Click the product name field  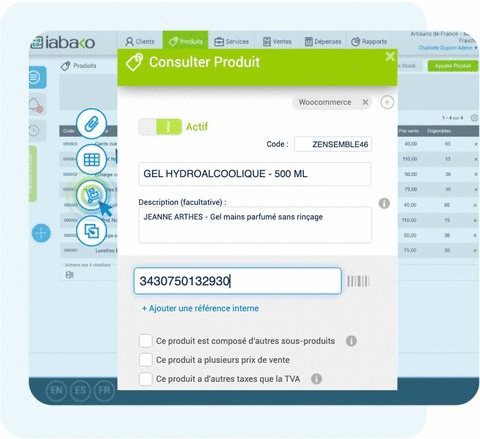[x=255, y=174]
